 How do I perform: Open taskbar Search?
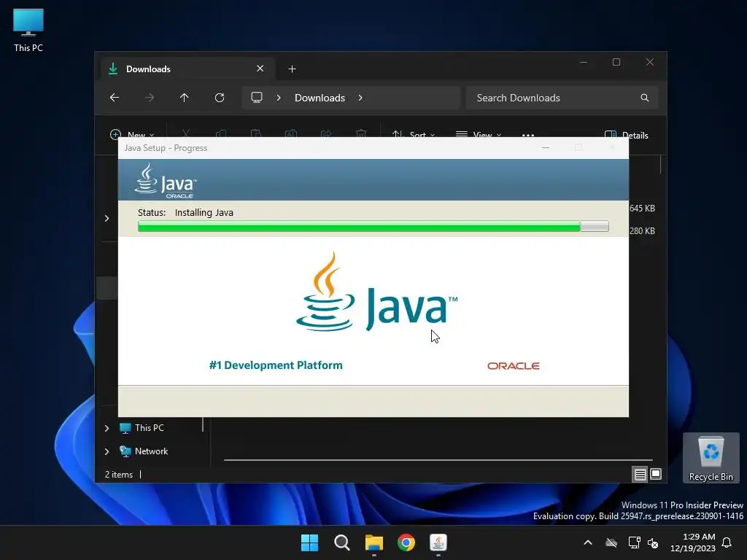pyautogui.click(x=342, y=542)
